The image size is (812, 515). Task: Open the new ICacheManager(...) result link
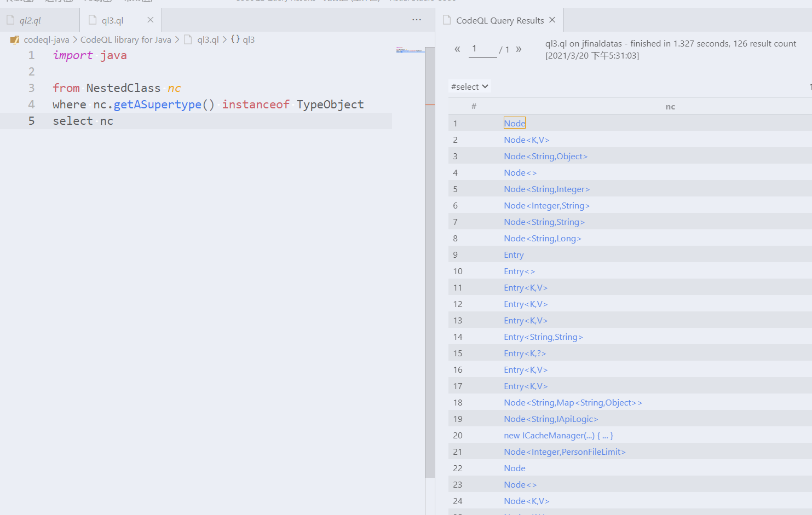click(x=558, y=436)
